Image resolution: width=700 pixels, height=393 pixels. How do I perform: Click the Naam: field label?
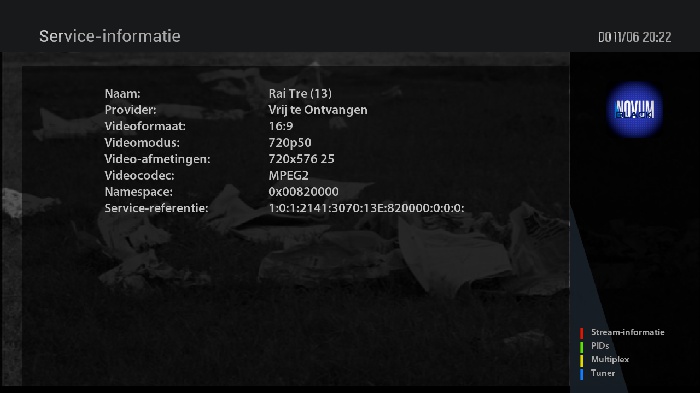(x=122, y=94)
